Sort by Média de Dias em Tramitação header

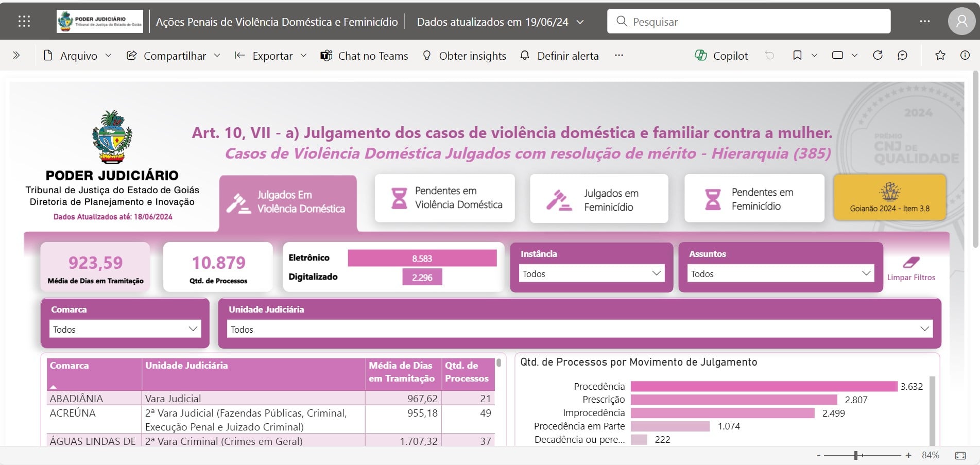(x=403, y=374)
